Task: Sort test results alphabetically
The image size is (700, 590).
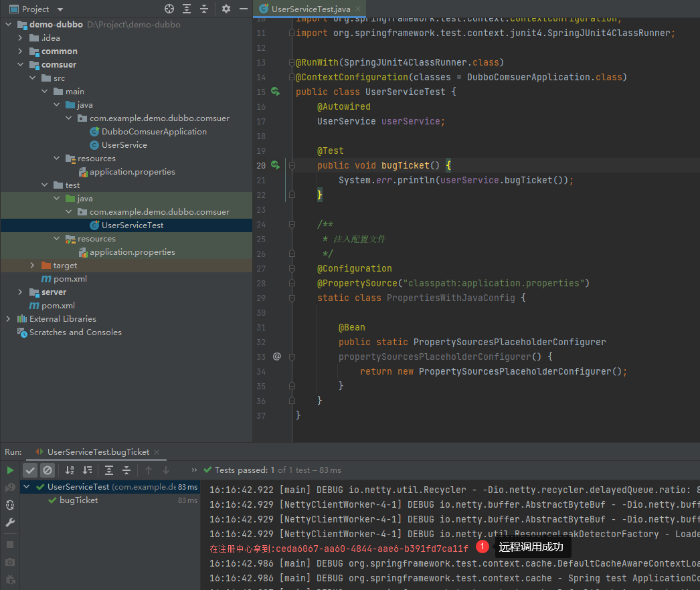Action: point(70,470)
